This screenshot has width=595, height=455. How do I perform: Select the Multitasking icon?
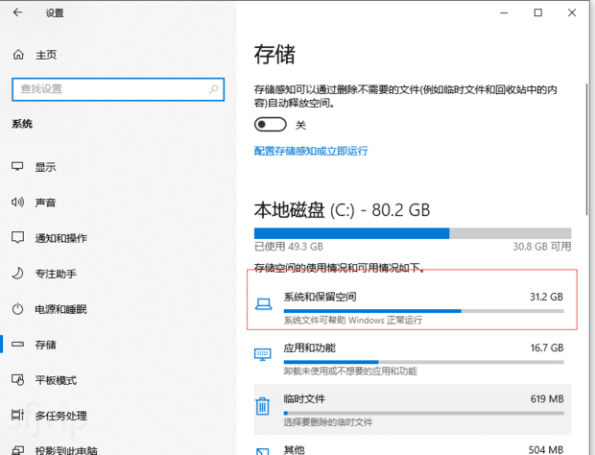[17, 415]
